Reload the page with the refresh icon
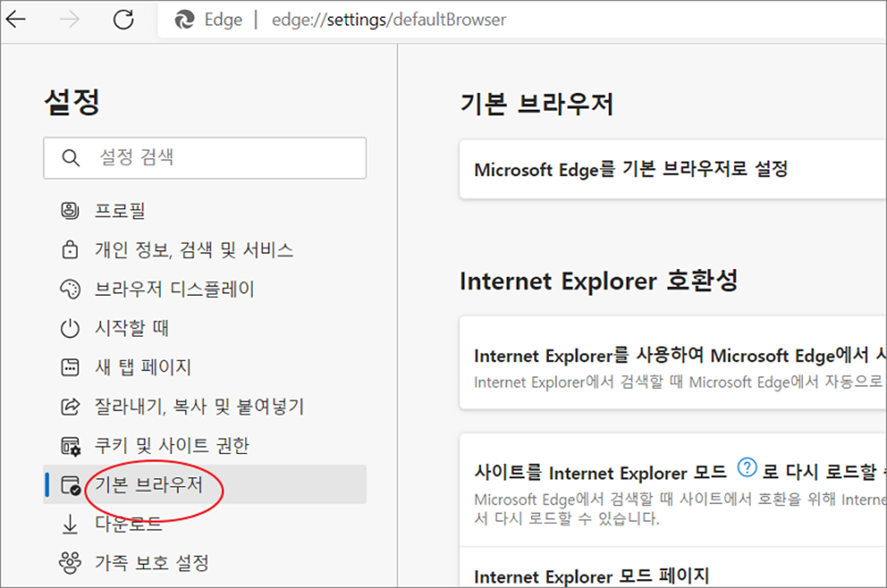887x588 pixels. click(x=122, y=20)
